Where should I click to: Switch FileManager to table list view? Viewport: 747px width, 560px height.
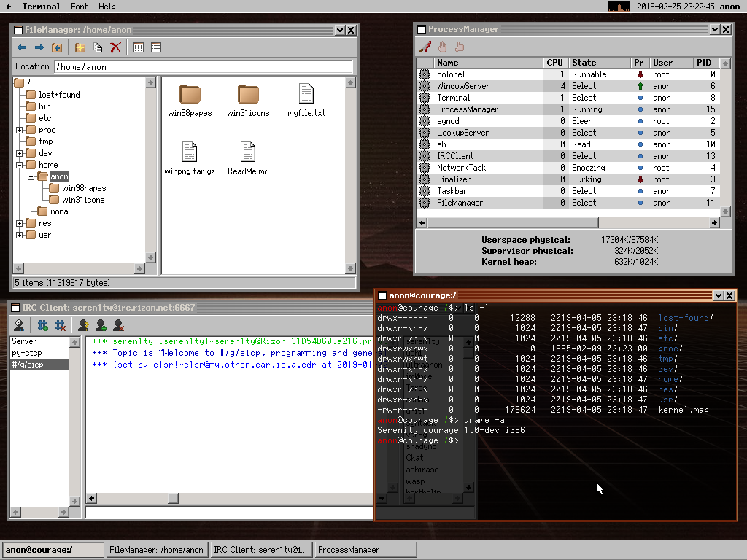pyautogui.click(x=156, y=48)
